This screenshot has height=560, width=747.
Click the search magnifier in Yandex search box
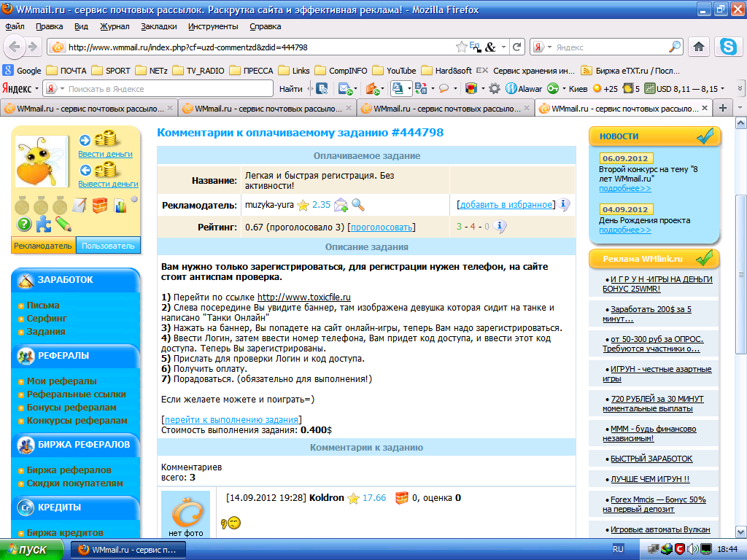pos(675,47)
